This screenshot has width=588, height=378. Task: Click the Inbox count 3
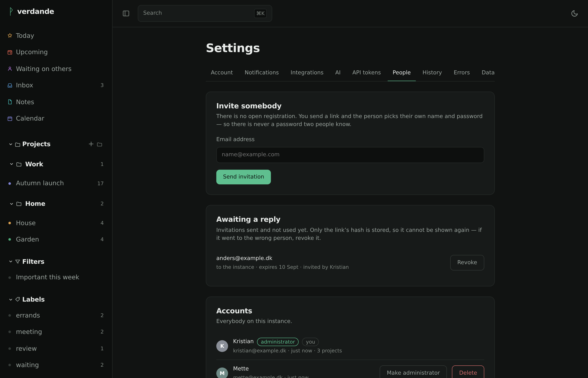[102, 85]
